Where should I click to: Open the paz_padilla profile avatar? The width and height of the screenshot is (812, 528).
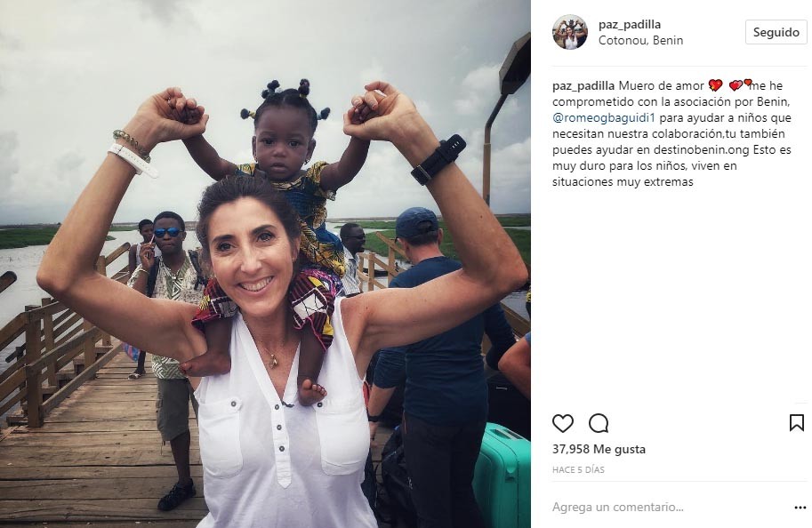[569, 32]
